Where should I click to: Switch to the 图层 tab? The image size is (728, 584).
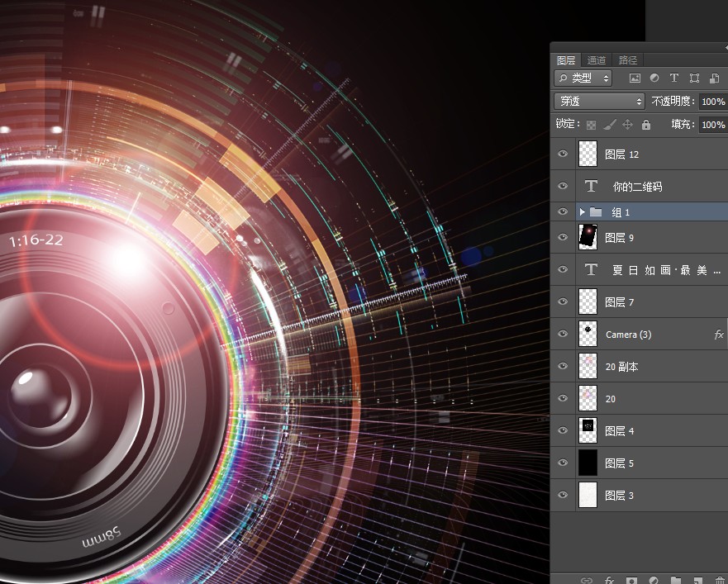(x=566, y=60)
